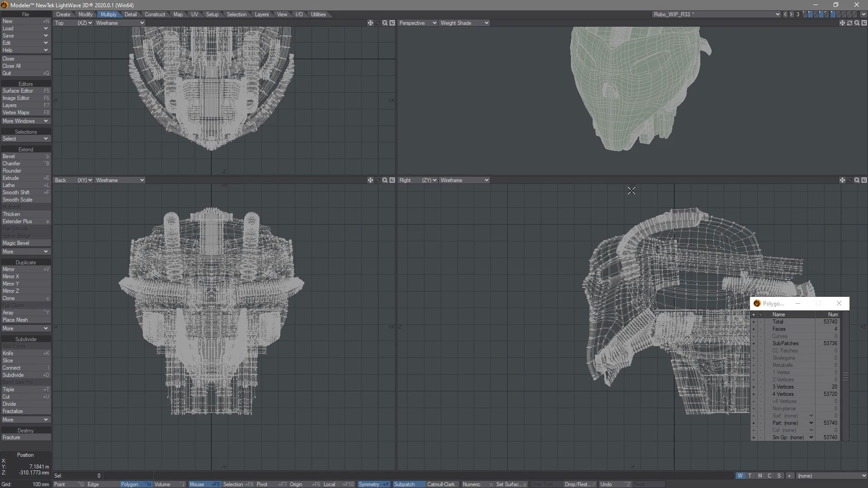The width and height of the screenshot is (868, 488).
Task: Click the pan icon in Top viewport header
Action: pos(370,23)
